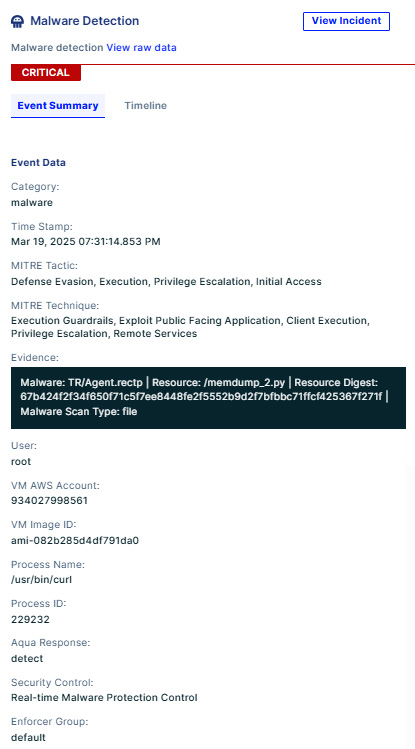Click the CRITICAL severity badge

coord(46,73)
